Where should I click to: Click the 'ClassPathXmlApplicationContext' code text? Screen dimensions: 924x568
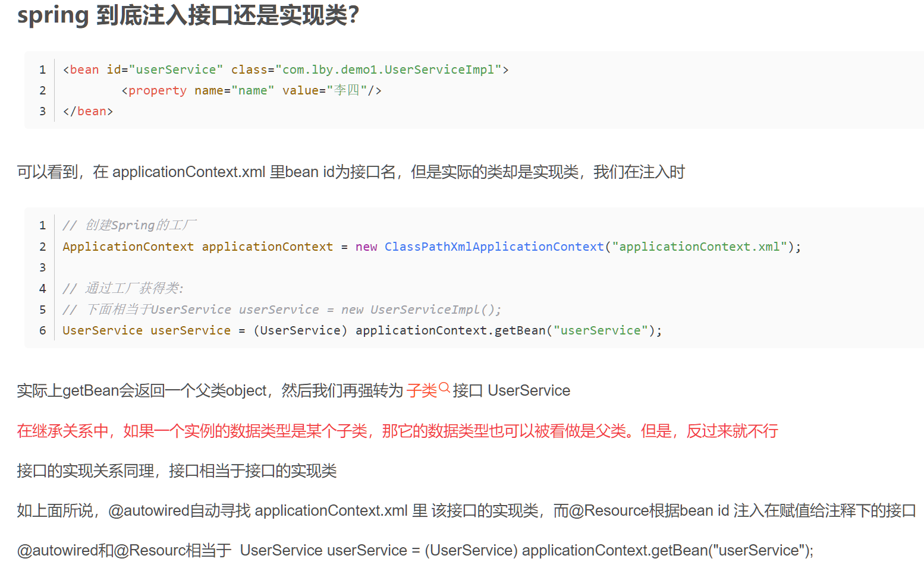coord(494,247)
